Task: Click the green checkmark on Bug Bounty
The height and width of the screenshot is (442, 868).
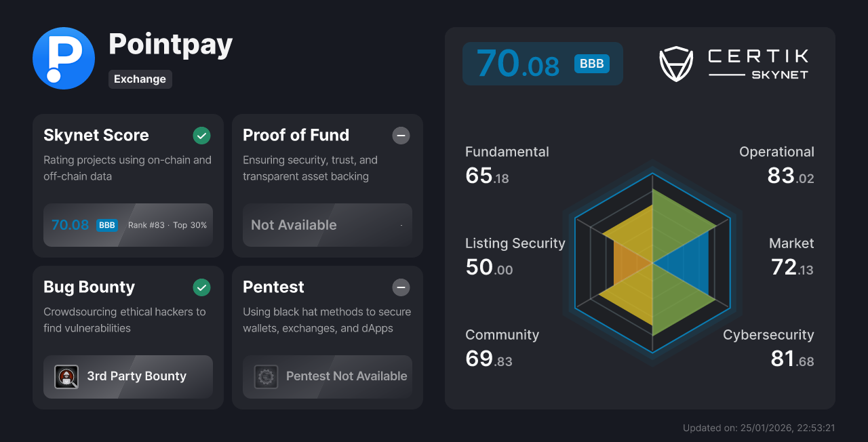Action: 201,287
